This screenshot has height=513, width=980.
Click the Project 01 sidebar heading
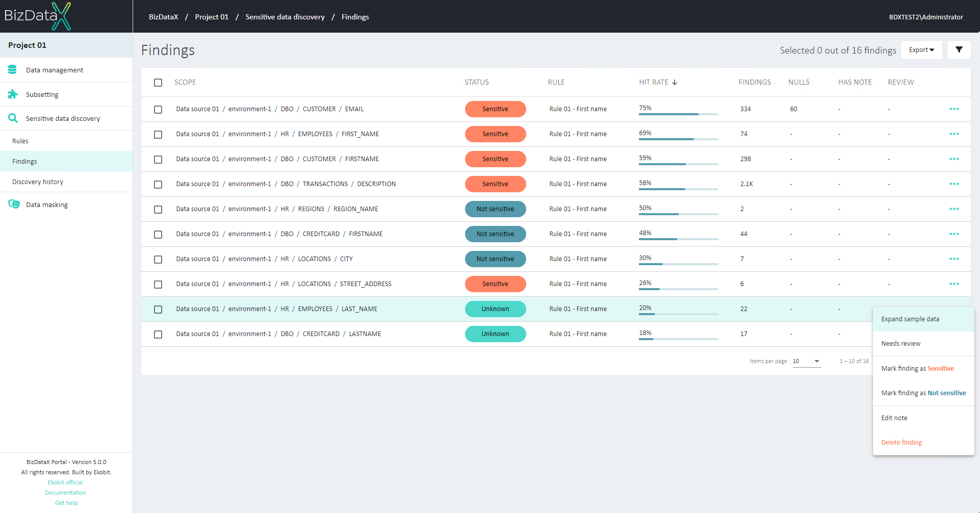(27, 45)
